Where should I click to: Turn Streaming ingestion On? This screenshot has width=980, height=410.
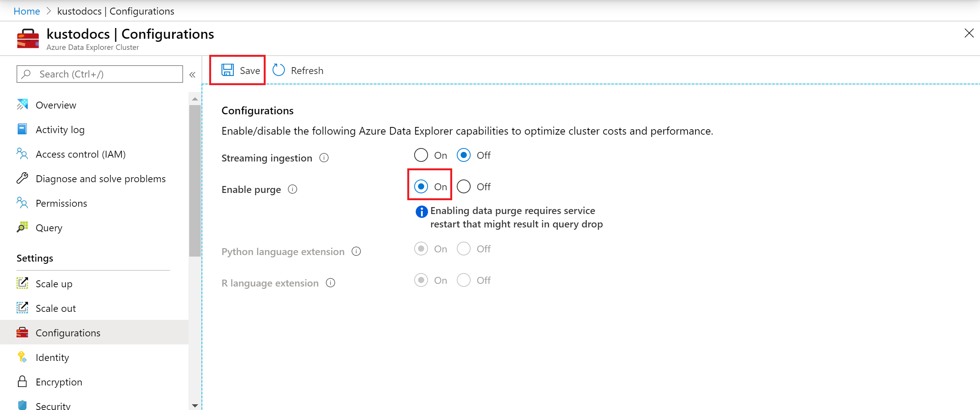(x=421, y=155)
